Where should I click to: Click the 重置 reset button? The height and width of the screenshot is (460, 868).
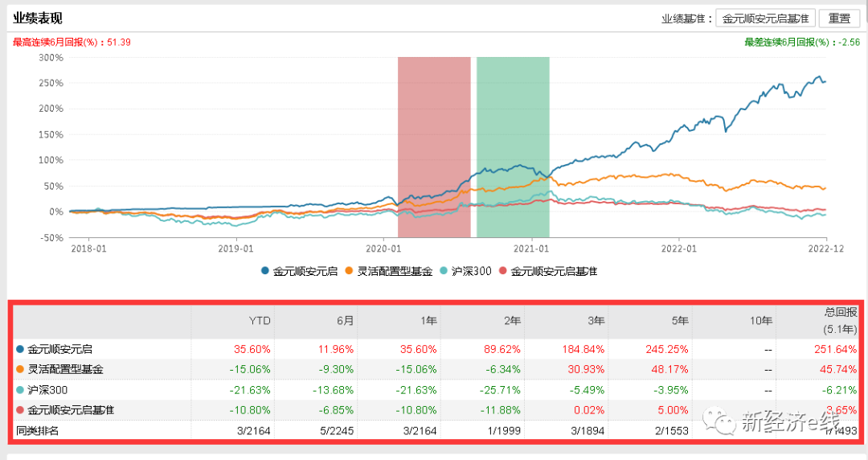[839, 18]
